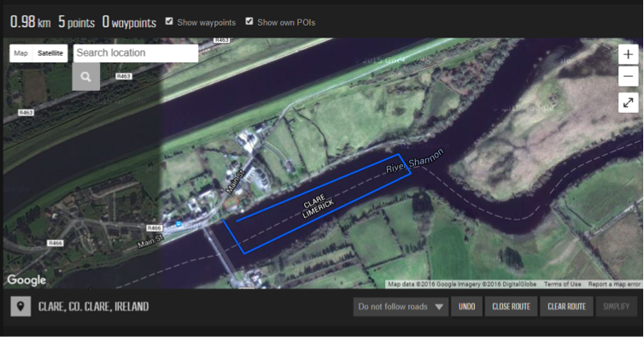Toggle Show waypoints checkbox
This screenshot has height=337, width=644.
click(x=169, y=21)
